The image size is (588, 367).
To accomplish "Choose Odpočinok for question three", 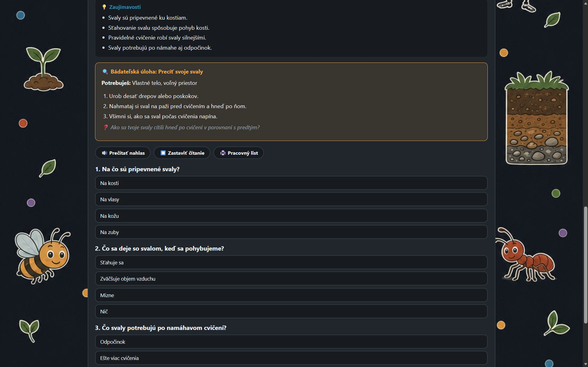I will [x=291, y=342].
